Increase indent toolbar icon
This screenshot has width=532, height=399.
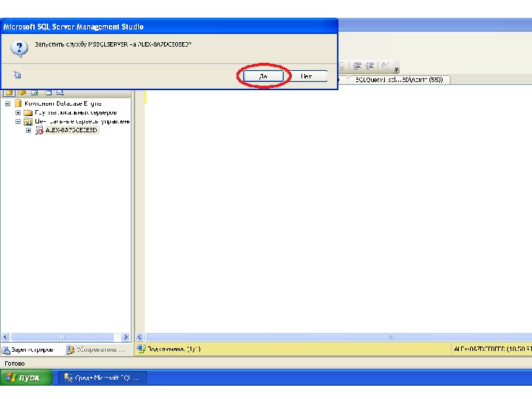(369, 66)
